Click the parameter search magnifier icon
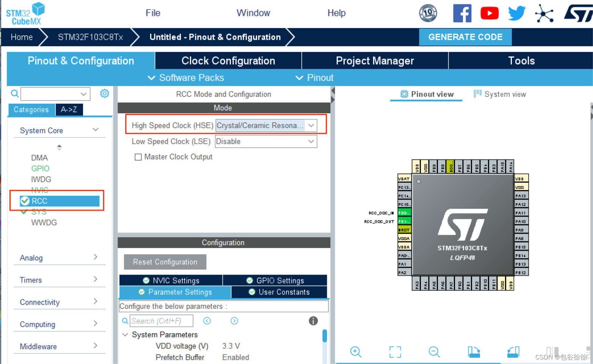The width and height of the screenshot is (593, 364). [x=125, y=321]
